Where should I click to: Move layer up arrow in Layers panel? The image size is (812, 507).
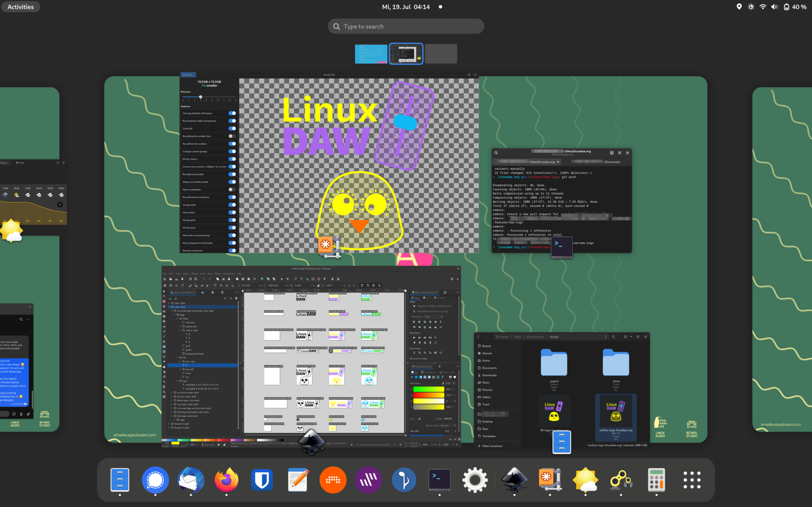tap(225, 298)
